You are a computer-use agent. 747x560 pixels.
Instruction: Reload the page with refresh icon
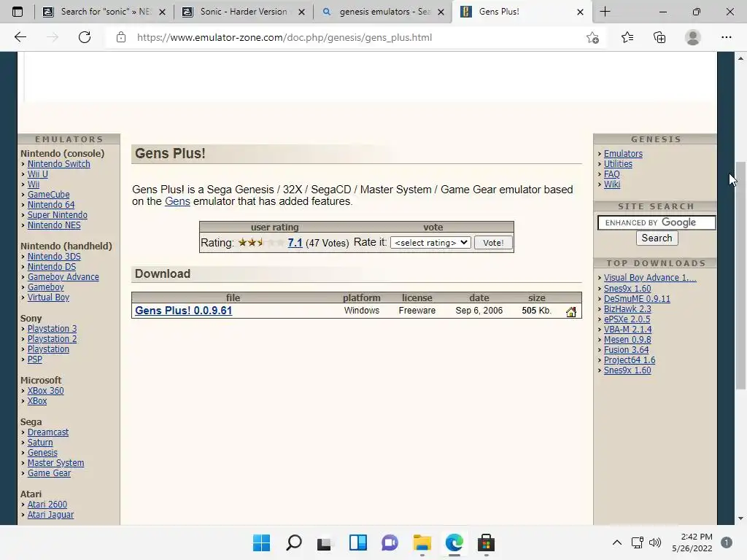click(85, 37)
